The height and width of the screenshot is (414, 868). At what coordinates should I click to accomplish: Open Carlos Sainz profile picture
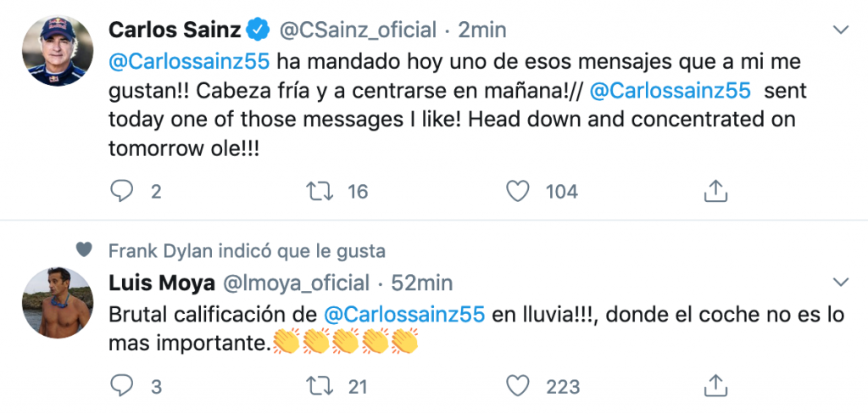56,52
